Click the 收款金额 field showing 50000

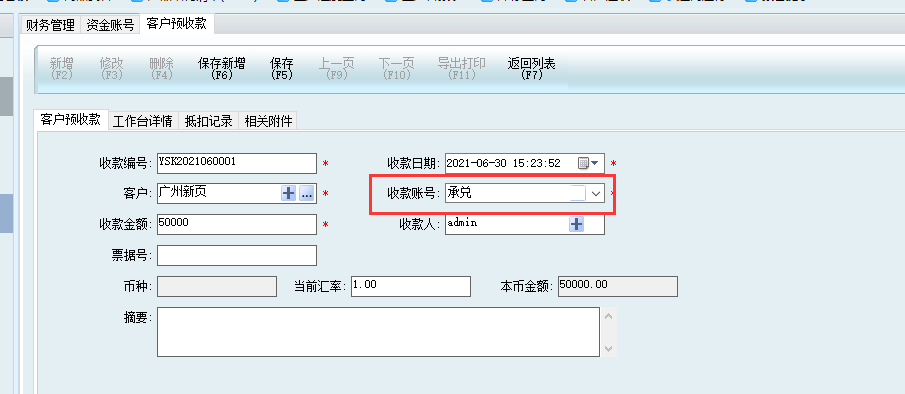[237, 224]
